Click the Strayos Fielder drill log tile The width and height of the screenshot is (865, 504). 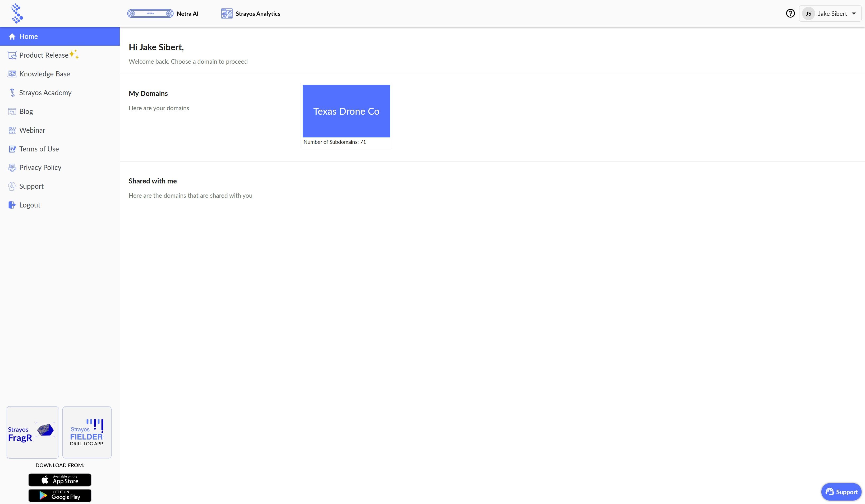(x=87, y=432)
